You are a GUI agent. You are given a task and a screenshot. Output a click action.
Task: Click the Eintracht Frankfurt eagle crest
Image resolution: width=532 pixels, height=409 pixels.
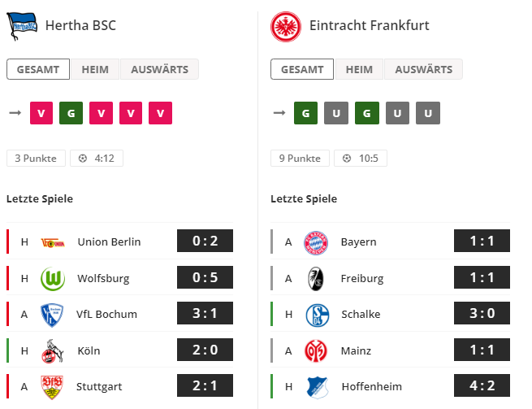pyautogui.click(x=286, y=27)
